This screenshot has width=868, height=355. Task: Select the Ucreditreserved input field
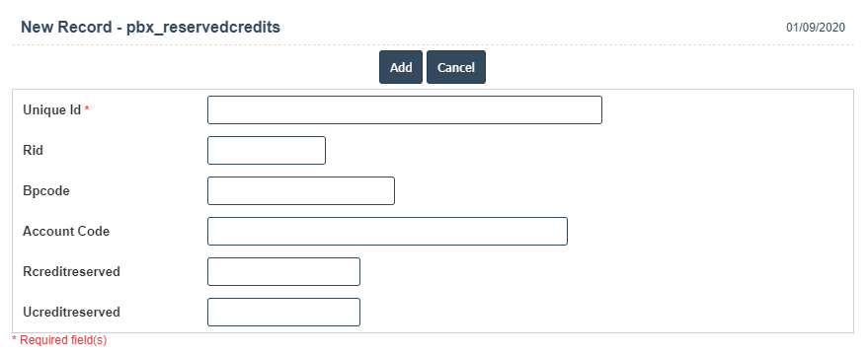(284, 312)
